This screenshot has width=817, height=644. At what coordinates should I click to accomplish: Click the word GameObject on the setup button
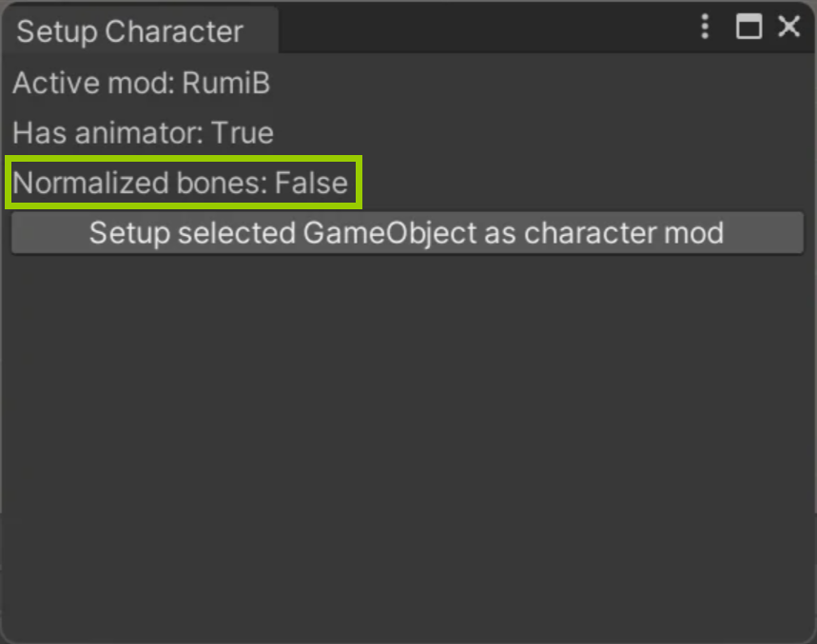[x=390, y=232]
